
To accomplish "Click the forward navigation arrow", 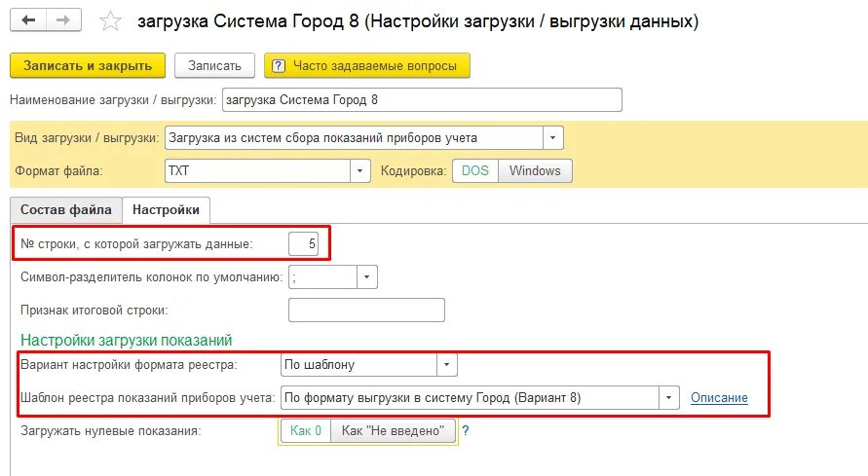I will pos(63,20).
